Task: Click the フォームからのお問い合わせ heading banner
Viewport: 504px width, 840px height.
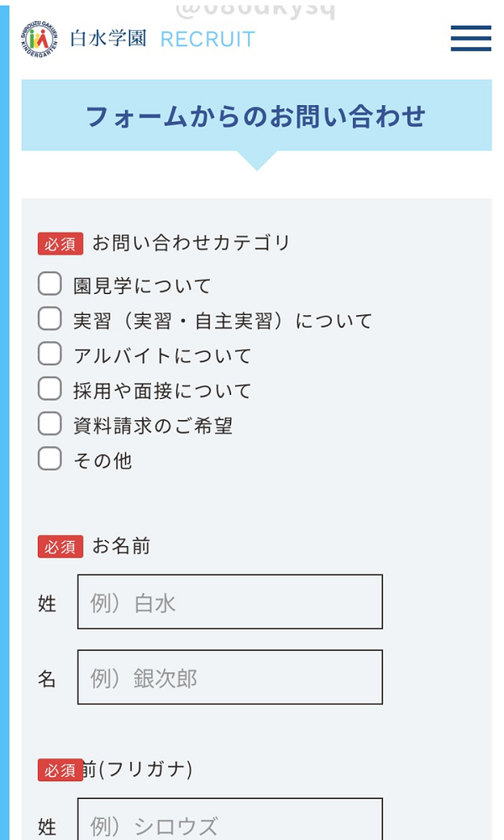Action: [256, 116]
